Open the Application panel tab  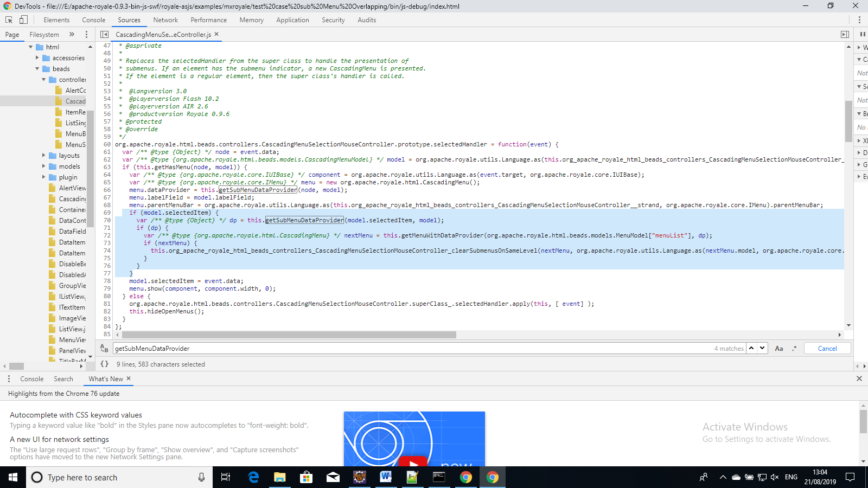coord(292,20)
